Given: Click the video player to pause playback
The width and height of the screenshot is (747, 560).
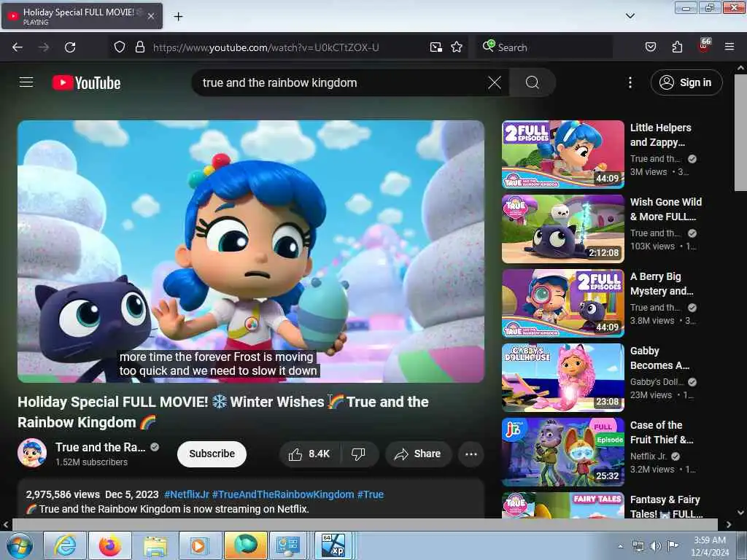Looking at the screenshot, I should click(x=251, y=251).
